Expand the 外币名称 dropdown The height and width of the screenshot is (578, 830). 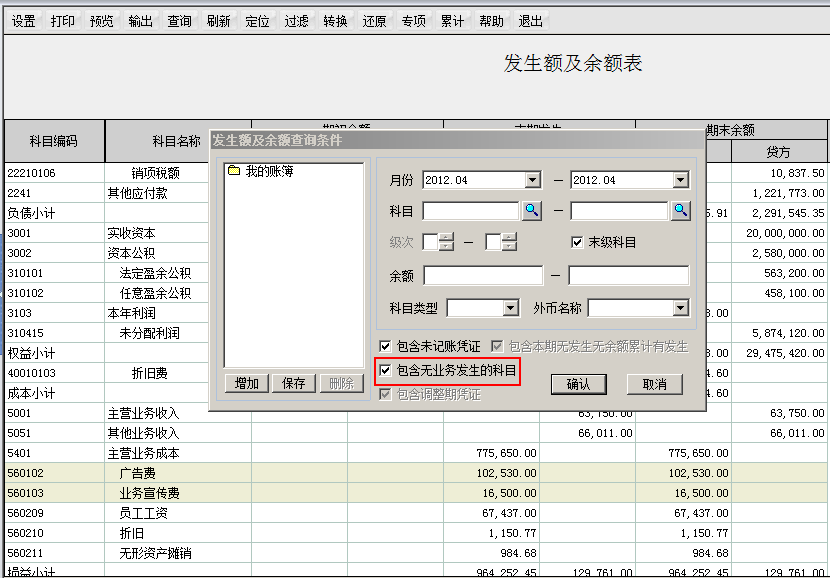tap(680, 308)
